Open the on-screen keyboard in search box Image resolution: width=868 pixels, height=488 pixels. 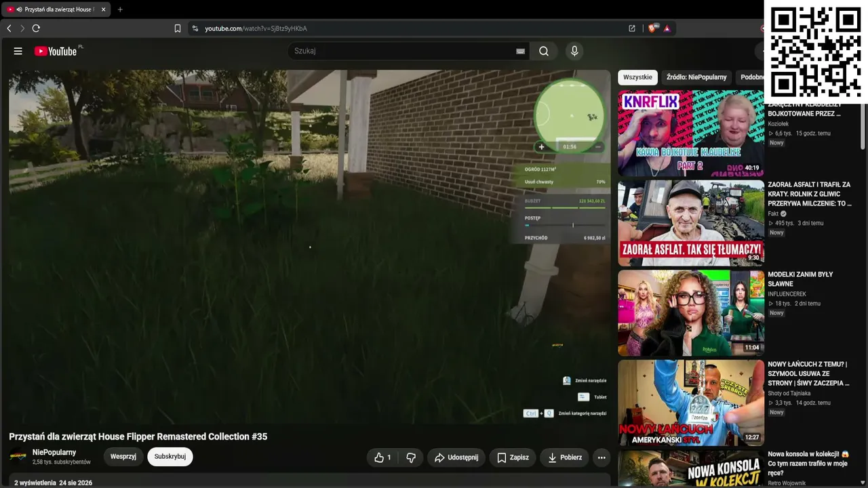coord(520,51)
